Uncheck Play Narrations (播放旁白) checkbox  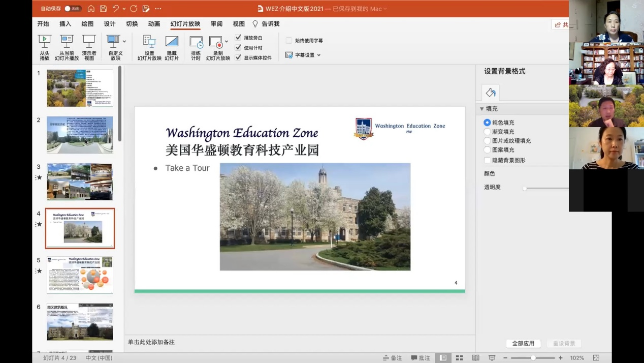tap(238, 38)
